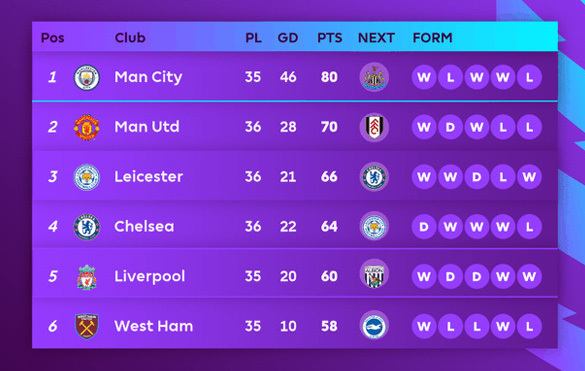The height and width of the screenshot is (371, 585).
Task: Click Chelsea's first form result D
Action: click(424, 227)
